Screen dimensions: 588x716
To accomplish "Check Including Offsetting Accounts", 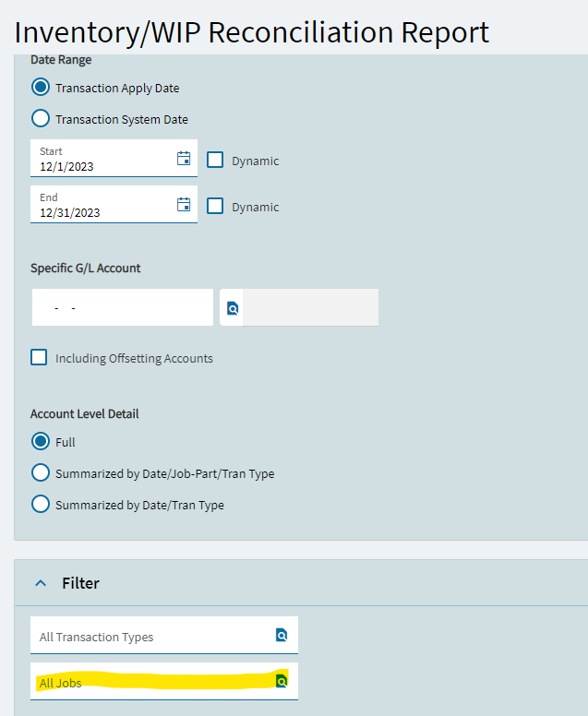I will coord(39,357).
